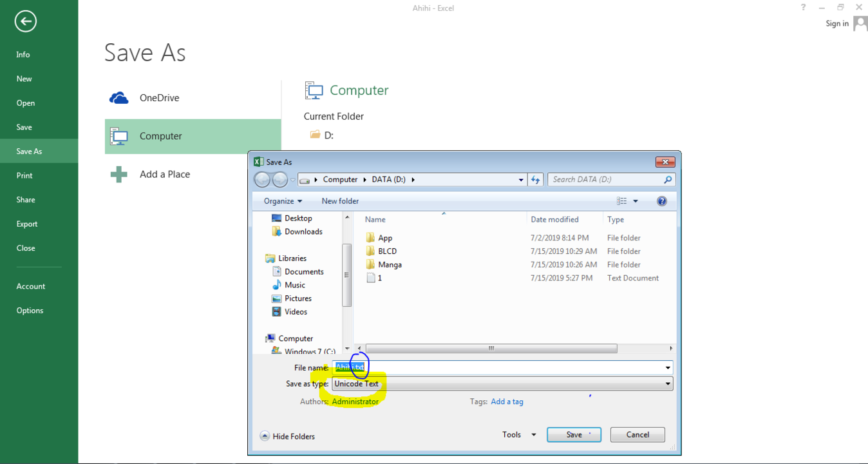Click Save in the backstage menu
This screenshot has height=464, width=868.
coord(24,127)
